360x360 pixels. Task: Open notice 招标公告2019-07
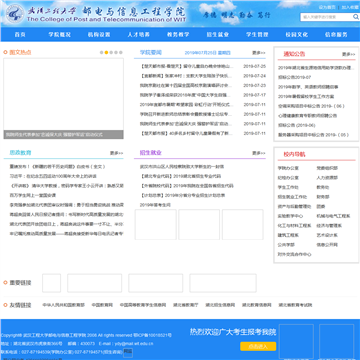tap(295, 77)
